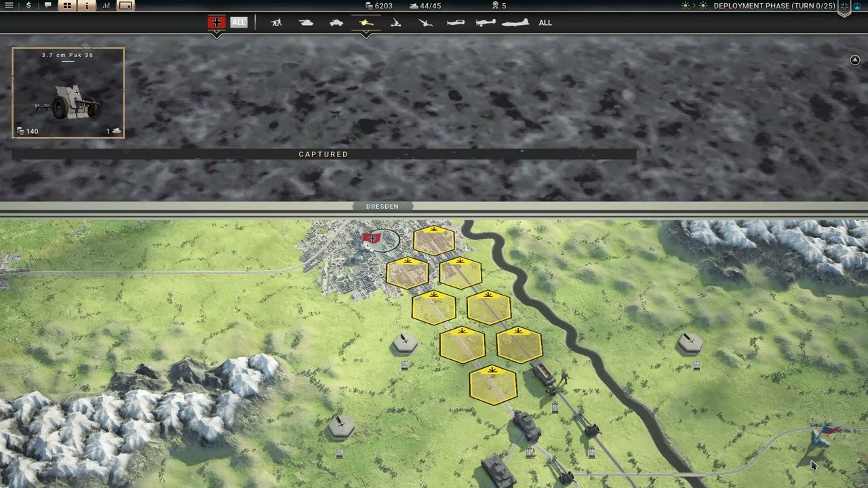The image size is (868, 488).
Task: Click the DRESDEN panel divider handle
Action: [x=382, y=206]
